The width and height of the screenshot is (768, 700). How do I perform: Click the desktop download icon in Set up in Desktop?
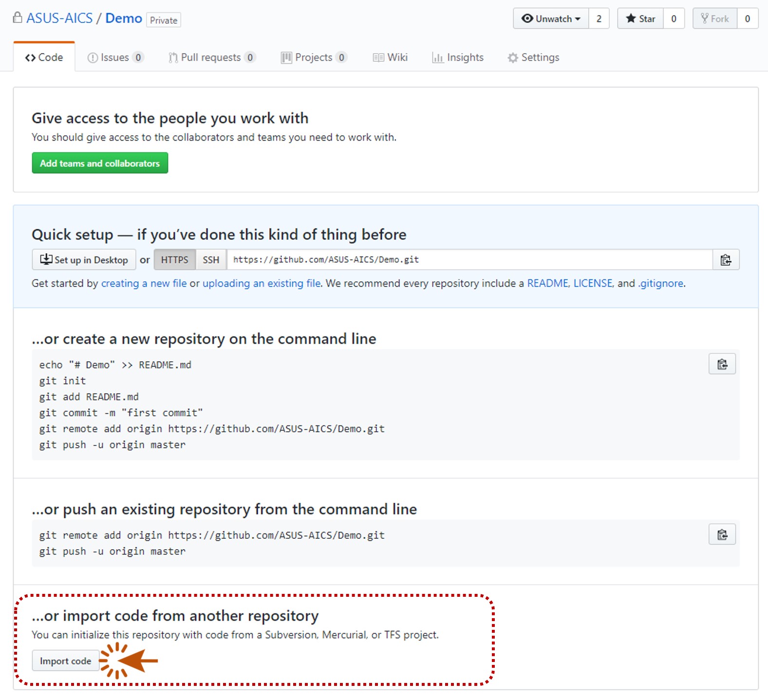click(46, 259)
